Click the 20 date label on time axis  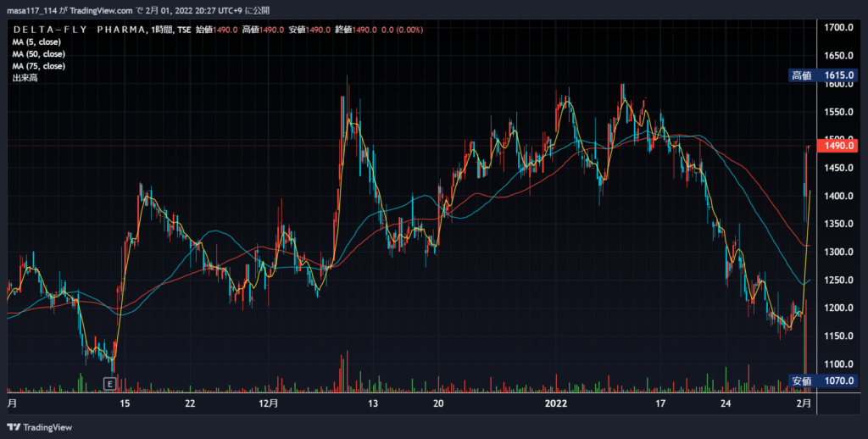click(438, 403)
